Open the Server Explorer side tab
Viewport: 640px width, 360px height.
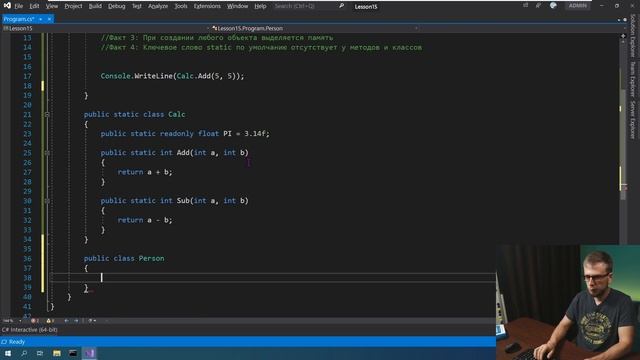[x=633, y=120]
